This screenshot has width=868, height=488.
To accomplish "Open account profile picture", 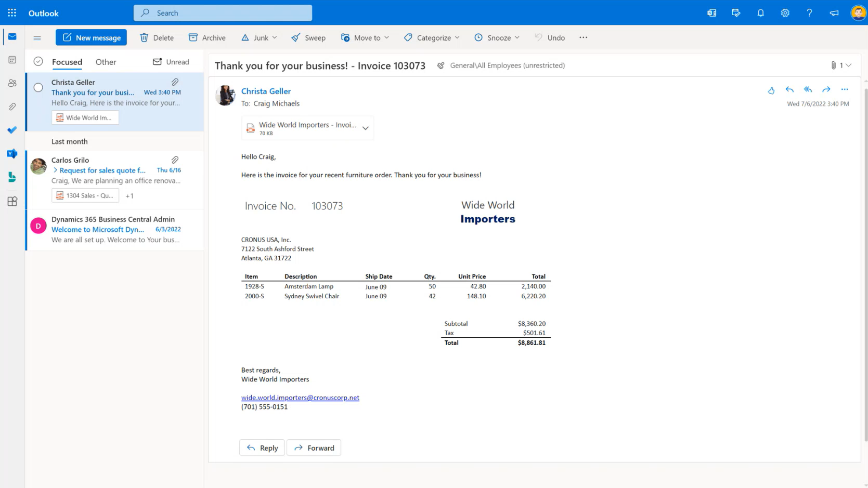I will [858, 13].
